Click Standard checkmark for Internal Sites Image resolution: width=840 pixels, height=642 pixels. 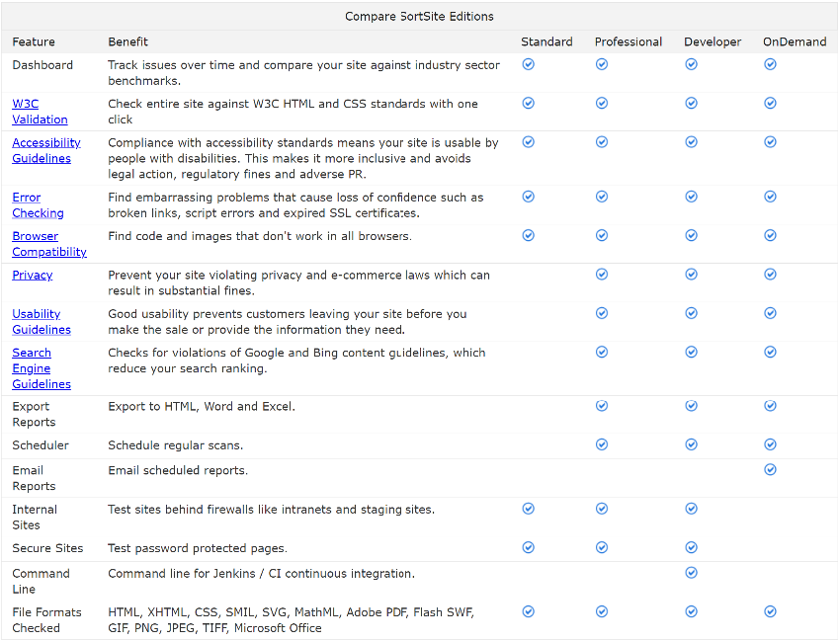pyautogui.click(x=528, y=509)
